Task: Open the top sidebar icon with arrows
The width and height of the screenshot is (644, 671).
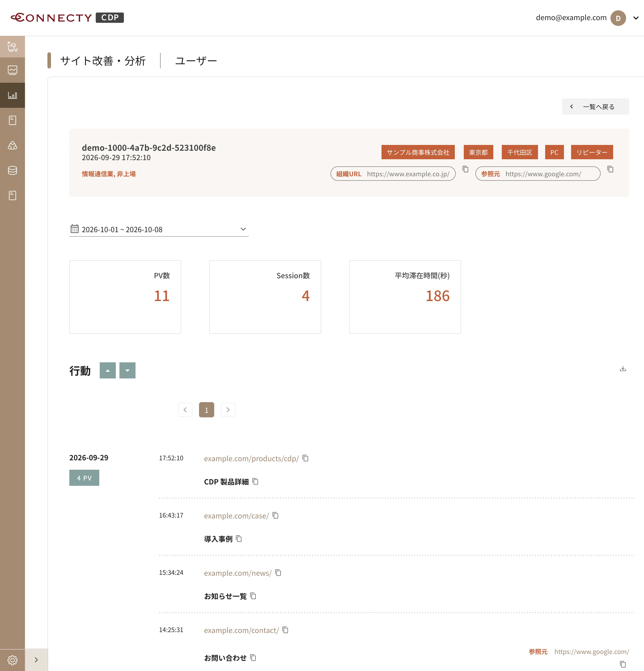Action: (x=12, y=47)
